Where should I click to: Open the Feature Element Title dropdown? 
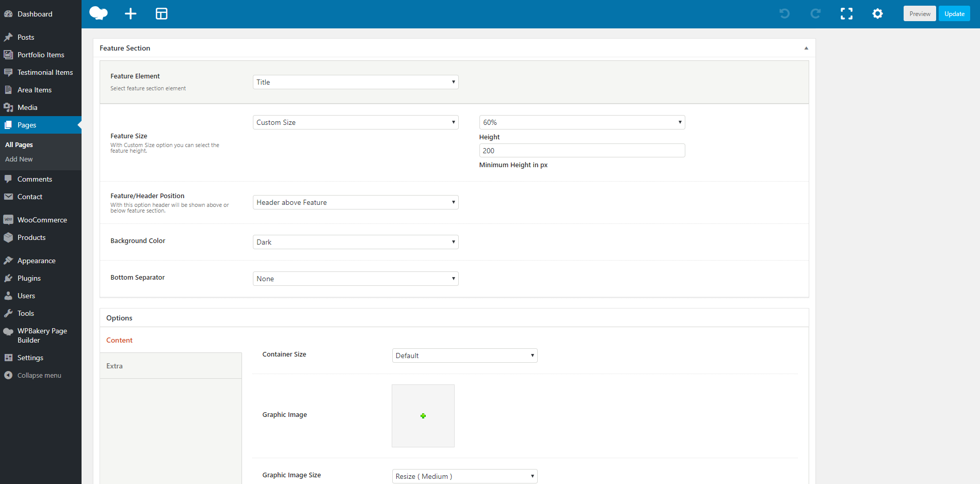click(356, 82)
